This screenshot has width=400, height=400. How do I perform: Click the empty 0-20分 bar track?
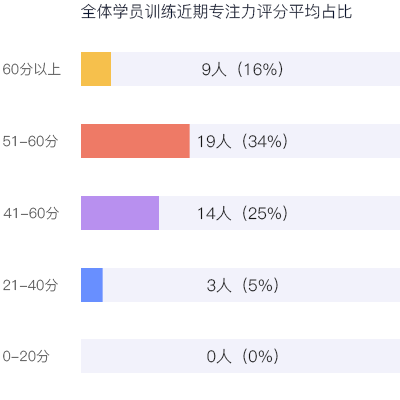point(240,356)
